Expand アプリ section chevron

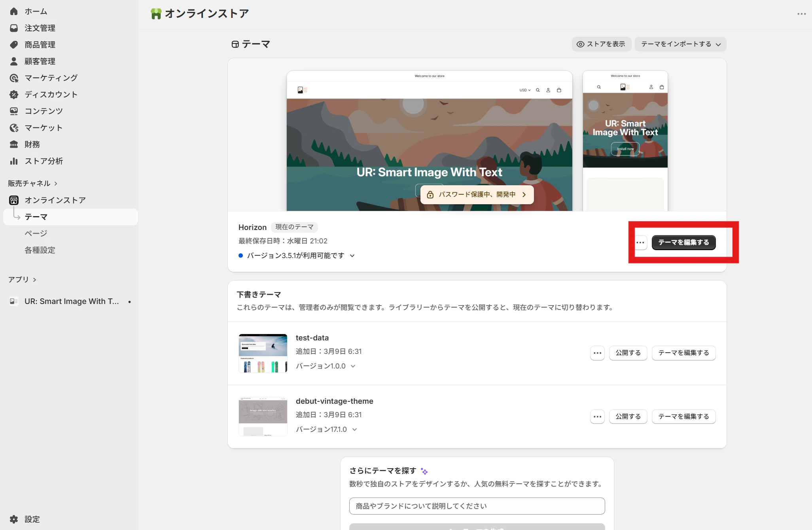[x=35, y=280]
